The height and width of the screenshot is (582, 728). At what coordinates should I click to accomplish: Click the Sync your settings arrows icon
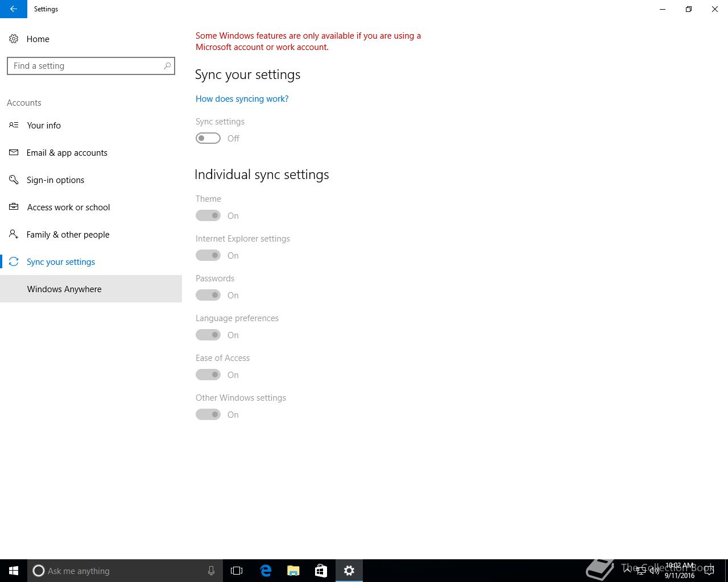pyautogui.click(x=14, y=261)
